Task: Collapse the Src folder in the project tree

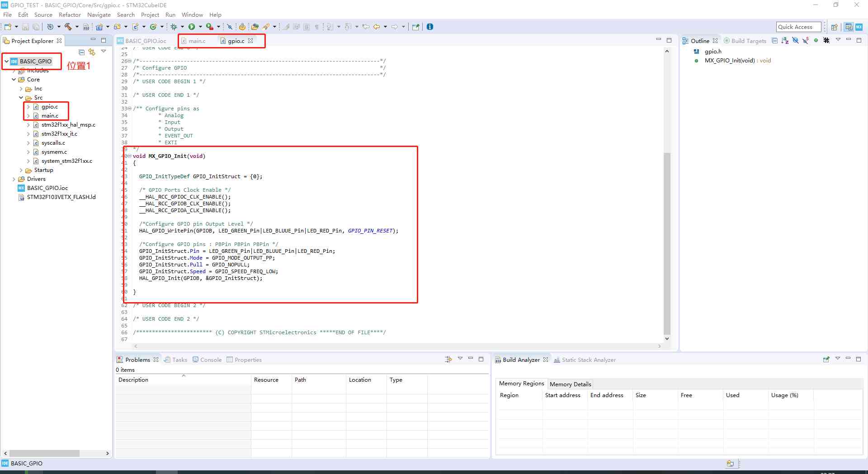Action: [x=21, y=98]
